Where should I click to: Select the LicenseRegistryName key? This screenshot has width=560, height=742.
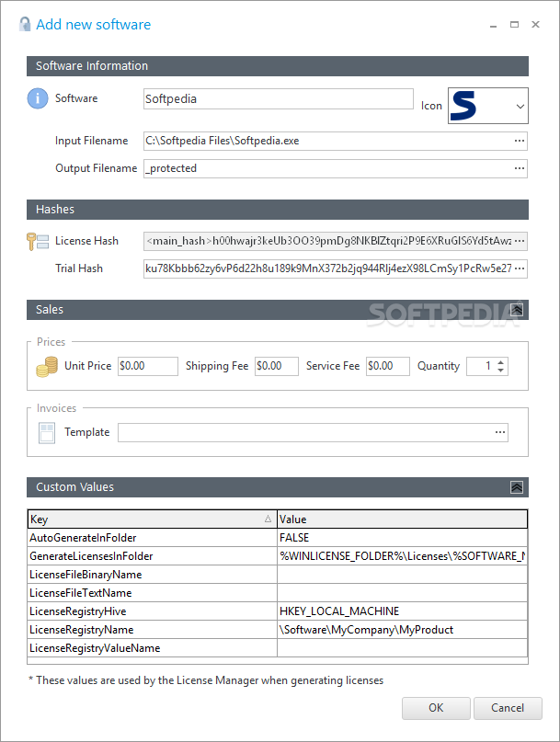coord(152,630)
